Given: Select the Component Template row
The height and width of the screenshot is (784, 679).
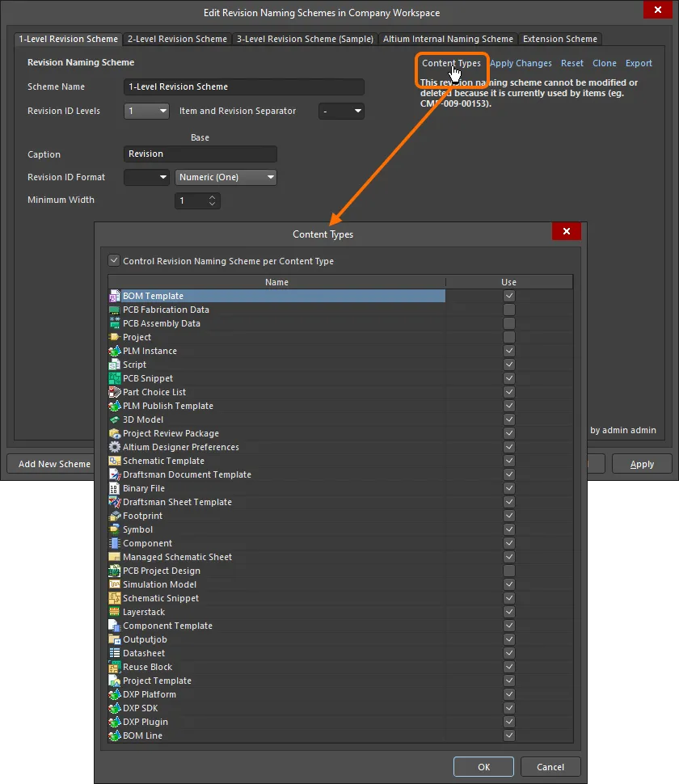Looking at the screenshot, I should click(x=340, y=626).
